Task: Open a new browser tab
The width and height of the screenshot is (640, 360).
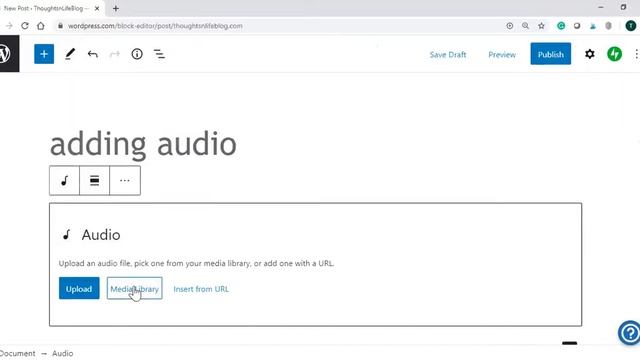Action: click(116, 8)
